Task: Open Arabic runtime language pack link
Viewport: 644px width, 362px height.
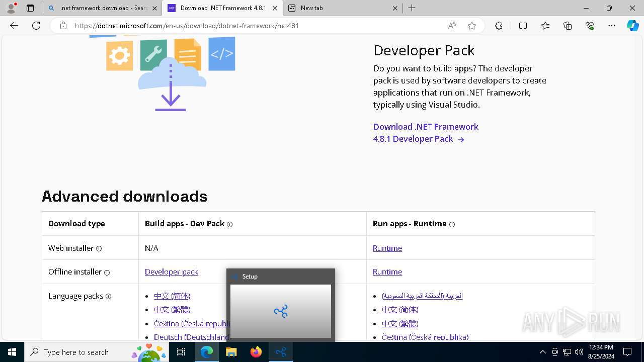Action: tap(422, 296)
